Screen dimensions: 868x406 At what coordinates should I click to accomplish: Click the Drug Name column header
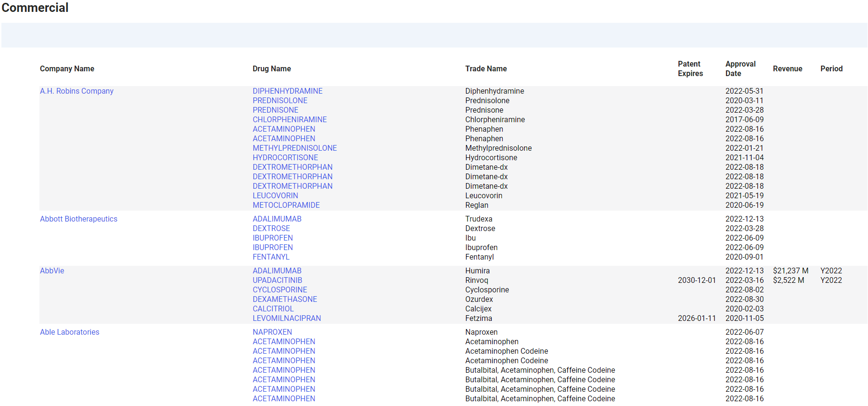pyautogui.click(x=272, y=68)
